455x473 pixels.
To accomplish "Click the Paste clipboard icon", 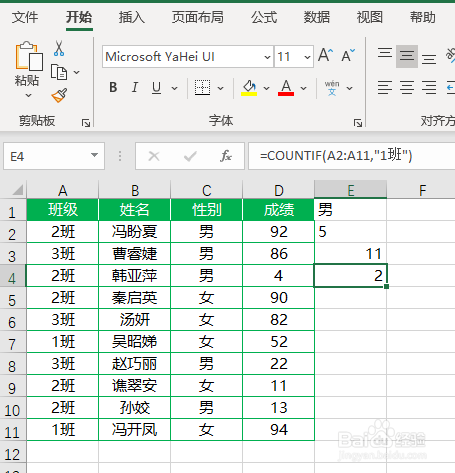I will [x=28, y=56].
